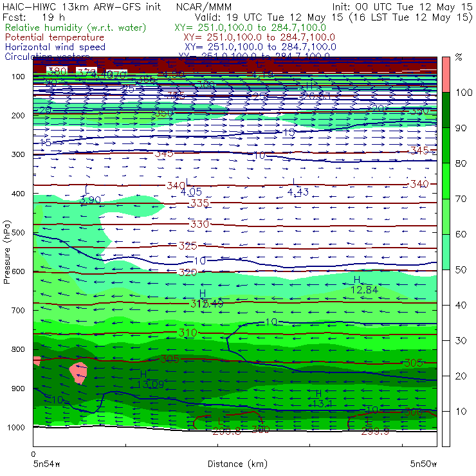The height and width of the screenshot is (476, 476).
Task: Click the colorbar label "20"
Action: click(x=461, y=376)
